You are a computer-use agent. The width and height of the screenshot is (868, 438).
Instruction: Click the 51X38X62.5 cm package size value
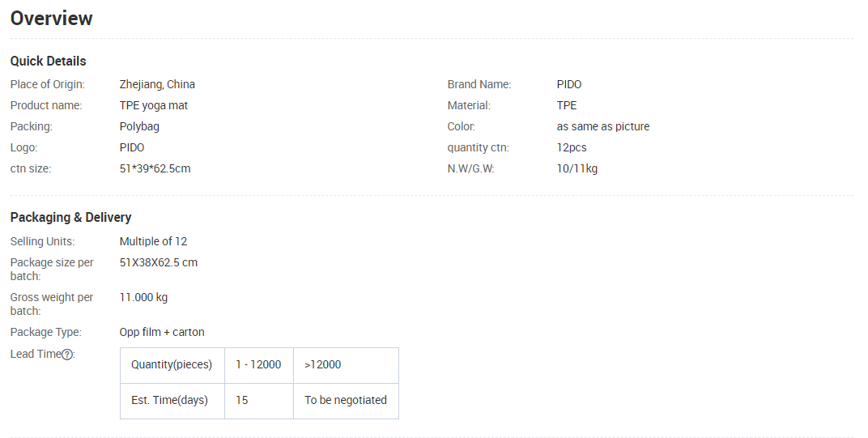[x=159, y=262]
